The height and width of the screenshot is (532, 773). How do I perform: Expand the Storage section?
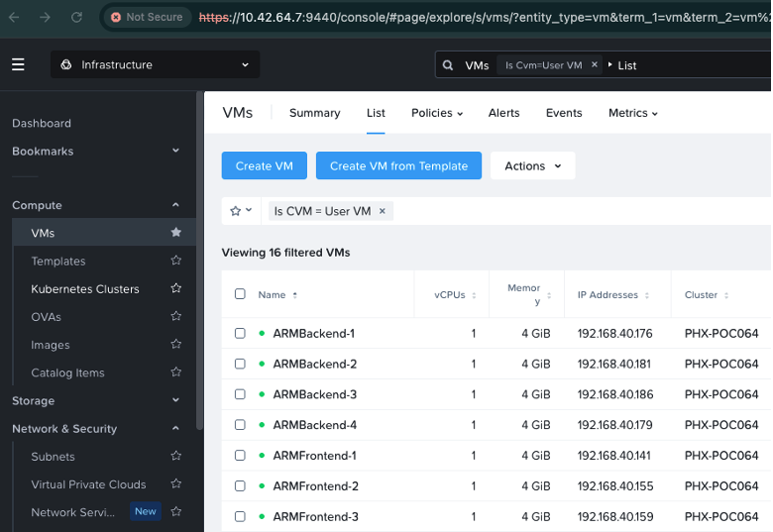coord(175,400)
